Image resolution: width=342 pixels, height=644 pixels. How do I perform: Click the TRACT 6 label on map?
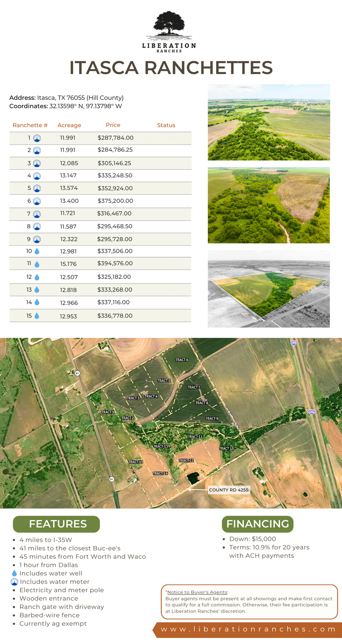[182, 360]
